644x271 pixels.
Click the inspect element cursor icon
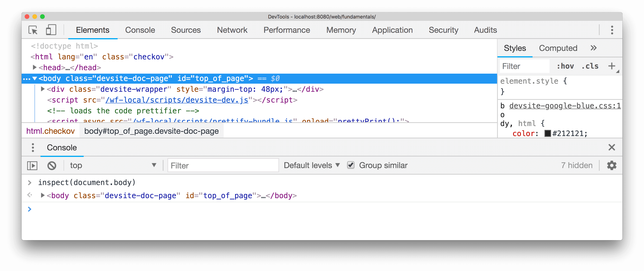[x=33, y=29]
